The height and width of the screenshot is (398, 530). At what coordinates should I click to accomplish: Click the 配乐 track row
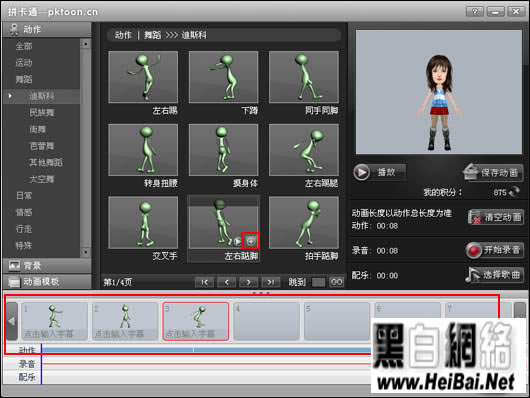(206, 377)
